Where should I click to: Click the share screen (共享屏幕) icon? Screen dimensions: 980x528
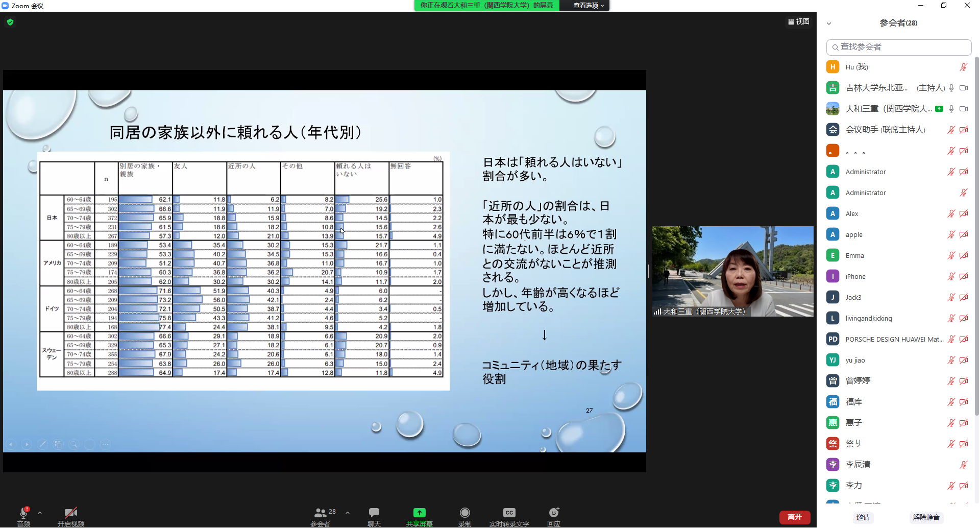click(419, 513)
